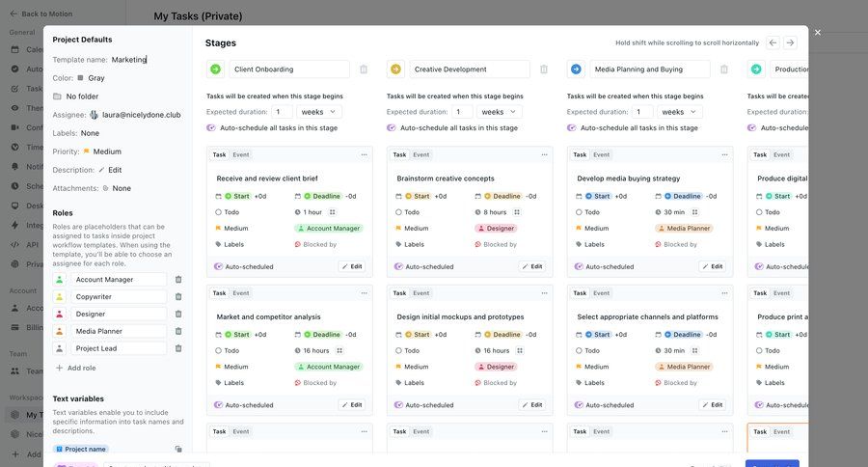Viewport: 868px width, 467px height.
Task: Select Task tab on Receive and review client brief
Action: pos(219,154)
